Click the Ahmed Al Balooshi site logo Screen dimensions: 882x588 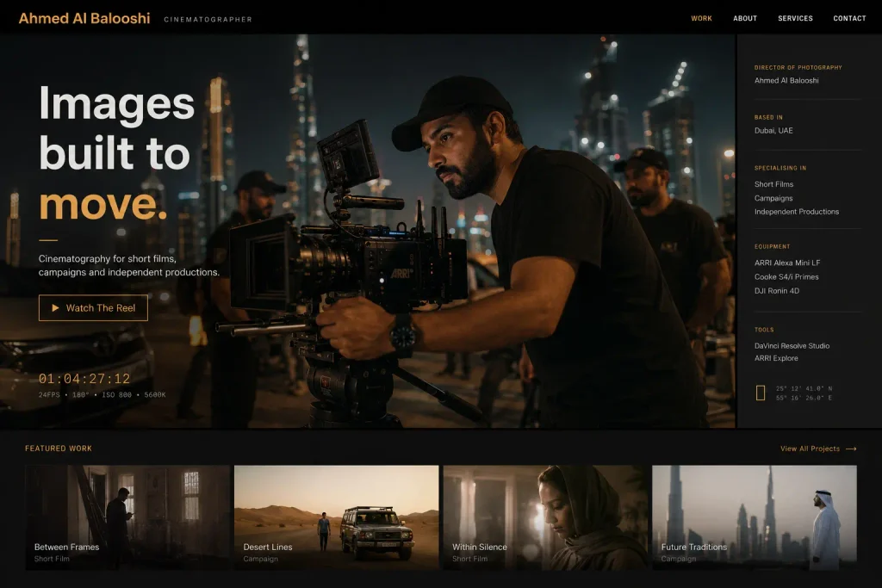coord(84,19)
